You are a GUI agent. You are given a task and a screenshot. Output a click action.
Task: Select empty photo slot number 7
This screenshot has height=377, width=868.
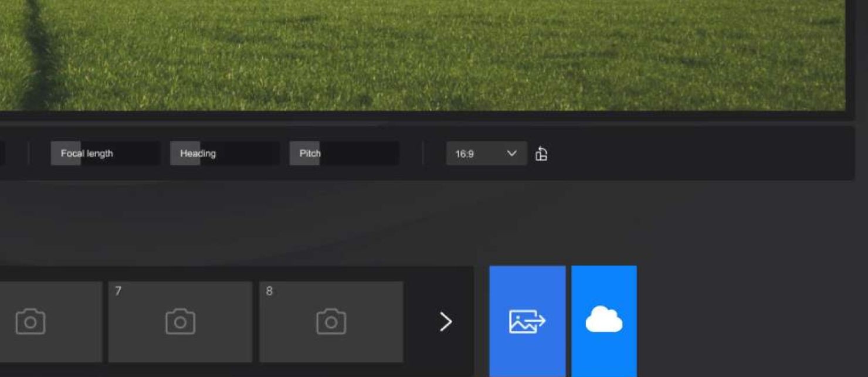point(180,322)
